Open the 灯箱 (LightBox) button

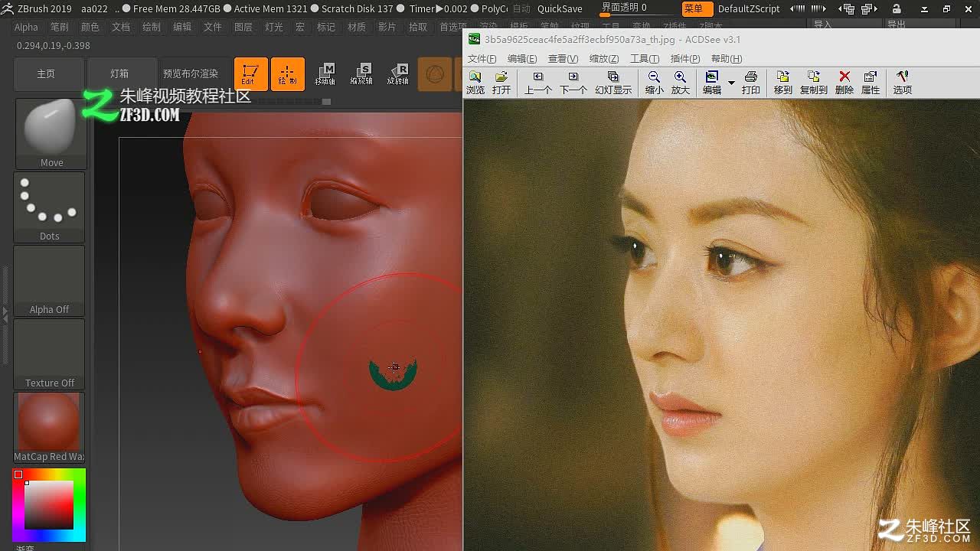119,74
